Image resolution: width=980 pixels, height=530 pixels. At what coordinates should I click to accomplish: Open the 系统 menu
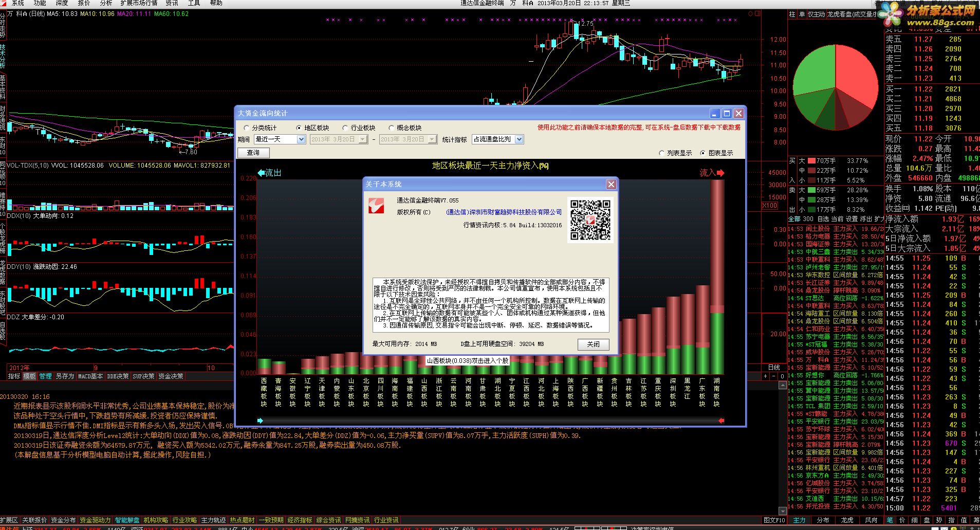coord(18,3)
